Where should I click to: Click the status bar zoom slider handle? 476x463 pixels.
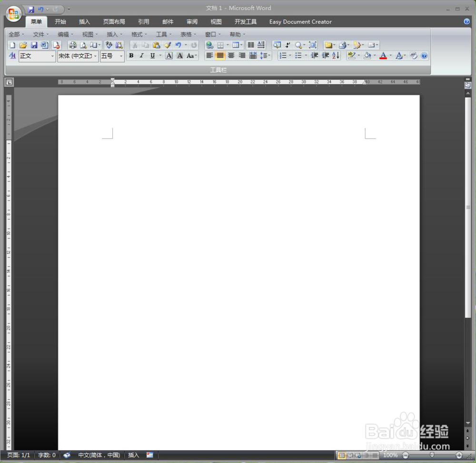[432, 455]
